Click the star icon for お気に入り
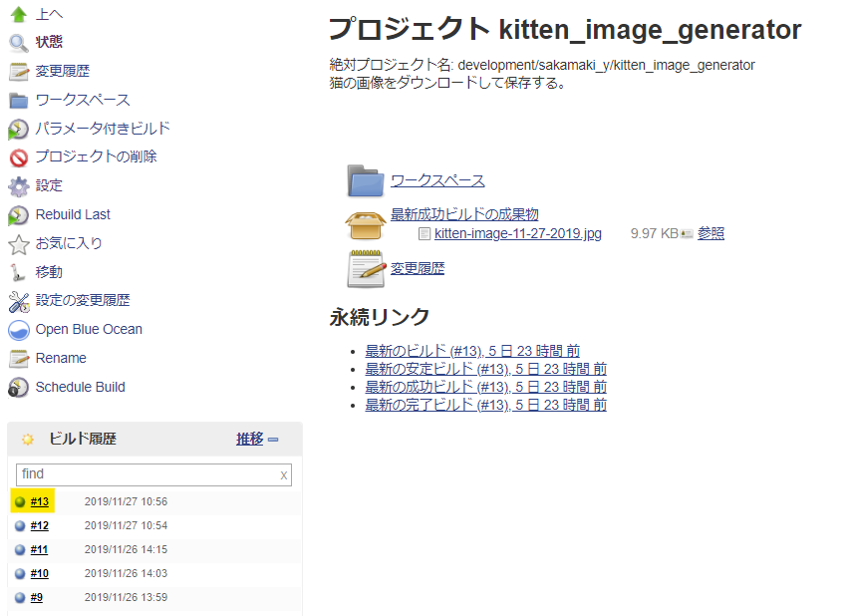 (x=18, y=244)
